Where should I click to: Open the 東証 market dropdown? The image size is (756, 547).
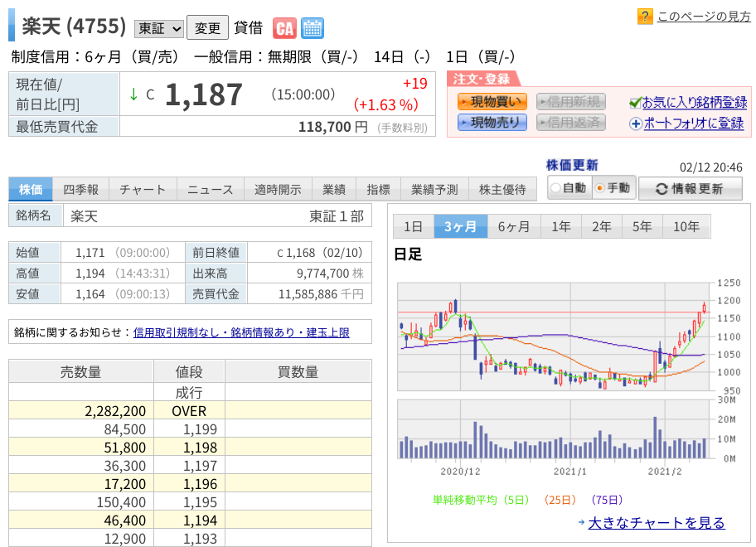pos(159,29)
